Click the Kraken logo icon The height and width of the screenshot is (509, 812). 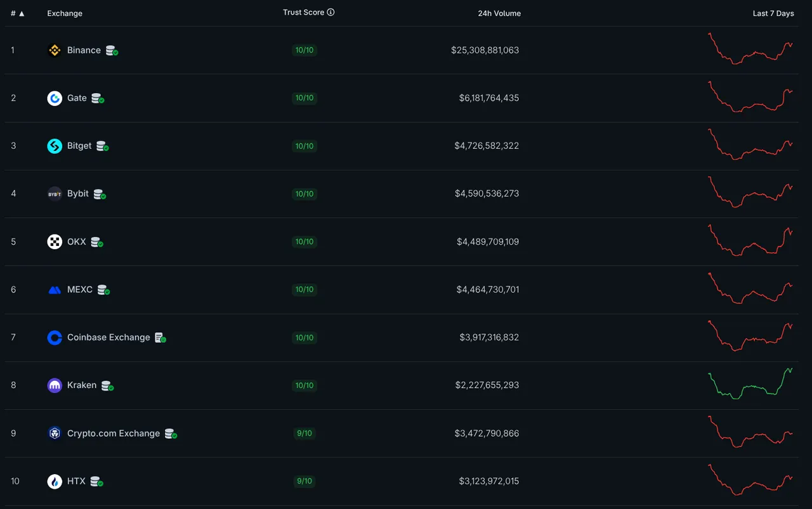(x=55, y=385)
